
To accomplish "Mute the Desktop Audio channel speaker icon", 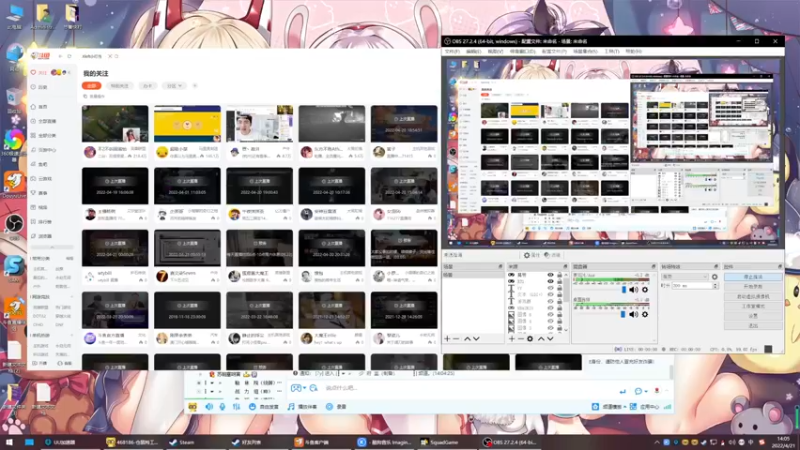I will click(x=634, y=314).
